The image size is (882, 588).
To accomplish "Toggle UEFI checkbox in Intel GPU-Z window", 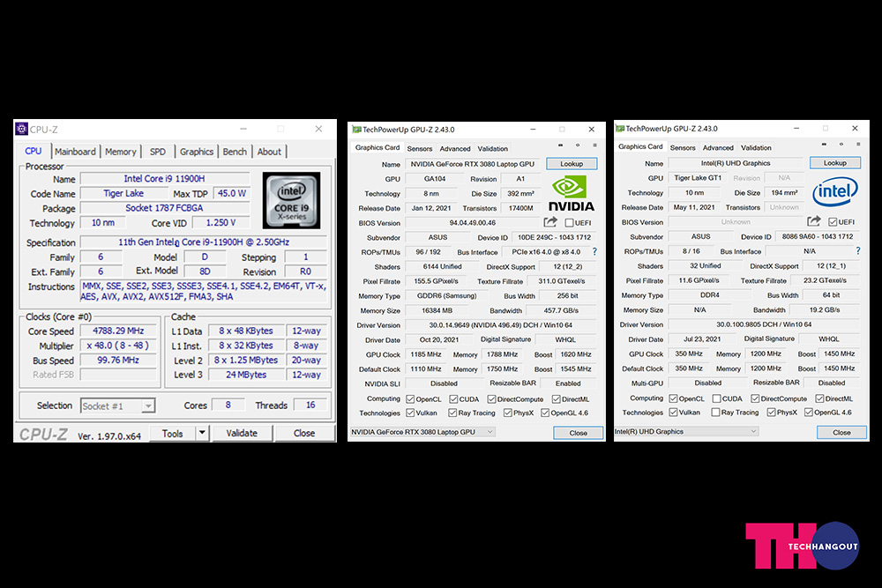I will click(833, 221).
